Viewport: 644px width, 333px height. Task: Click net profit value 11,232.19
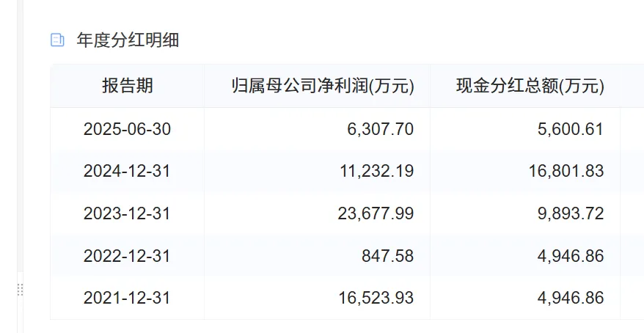tap(377, 171)
